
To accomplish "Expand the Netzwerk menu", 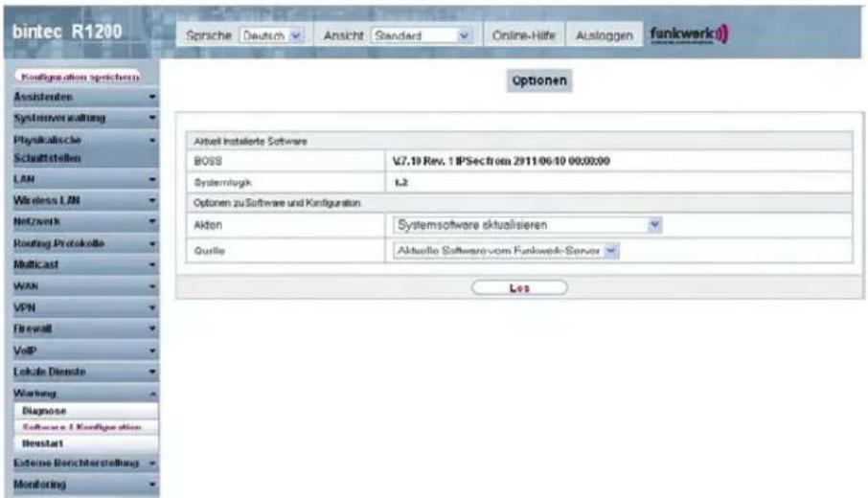I will (x=84, y=222).
